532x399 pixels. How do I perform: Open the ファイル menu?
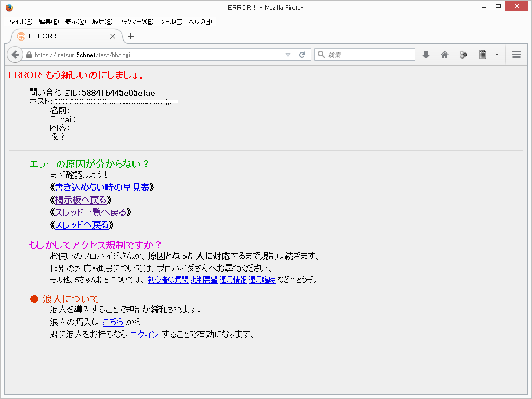click(19, 22)
